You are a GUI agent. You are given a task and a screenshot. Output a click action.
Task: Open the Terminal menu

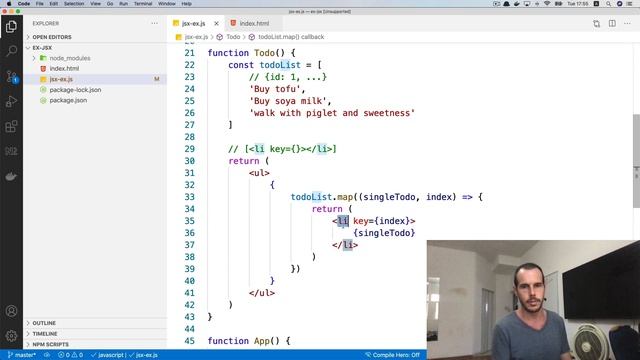pos(143,4)
